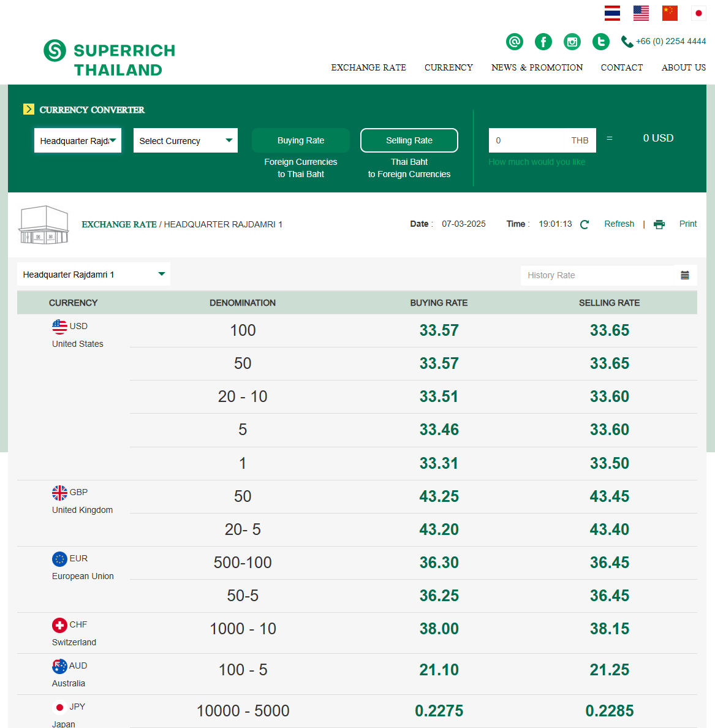Select the Selling Rate option
Image resolution: width=715 pixels, height=728 pixels.
(x=409, y=140)
